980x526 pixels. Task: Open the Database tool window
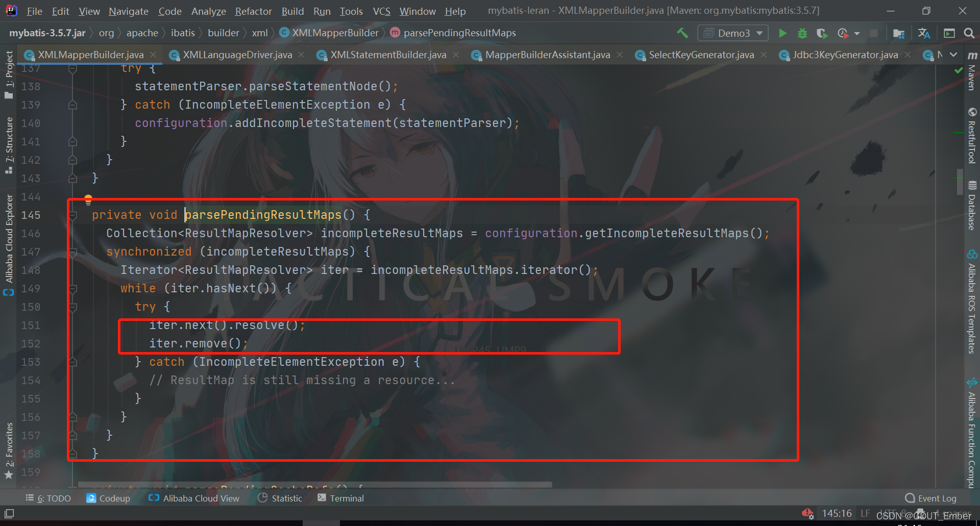click(x=972, y=205)
